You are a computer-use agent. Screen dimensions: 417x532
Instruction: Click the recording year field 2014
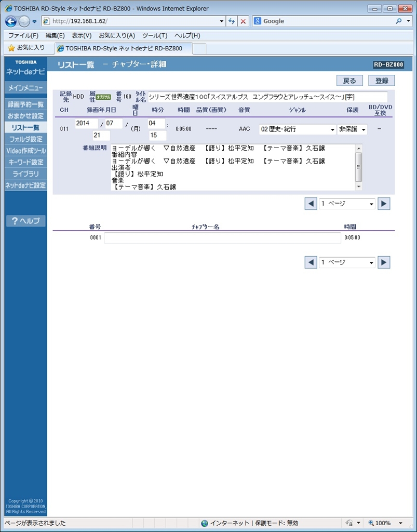pyautogui.click(x=86, y=124)
